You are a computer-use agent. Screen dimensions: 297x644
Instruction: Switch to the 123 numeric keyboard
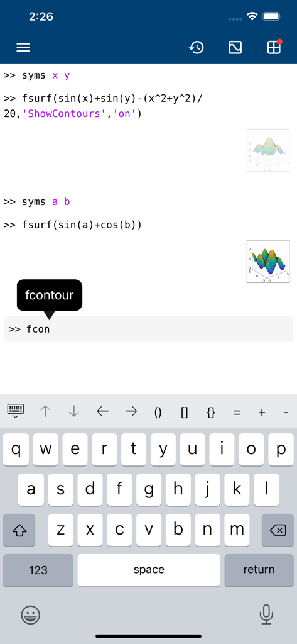(38, 570)
